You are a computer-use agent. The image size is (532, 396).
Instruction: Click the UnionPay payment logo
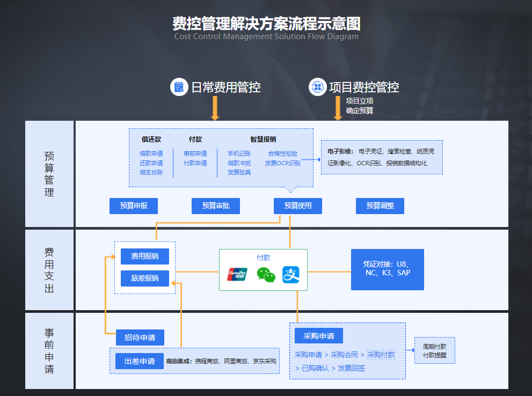tap(237, 274)
